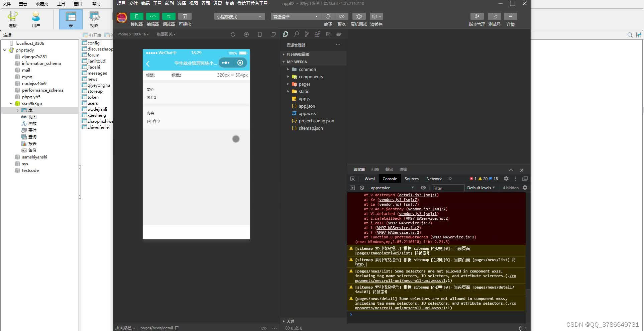Show more devtools tabs (>>)

pos(450,179)
